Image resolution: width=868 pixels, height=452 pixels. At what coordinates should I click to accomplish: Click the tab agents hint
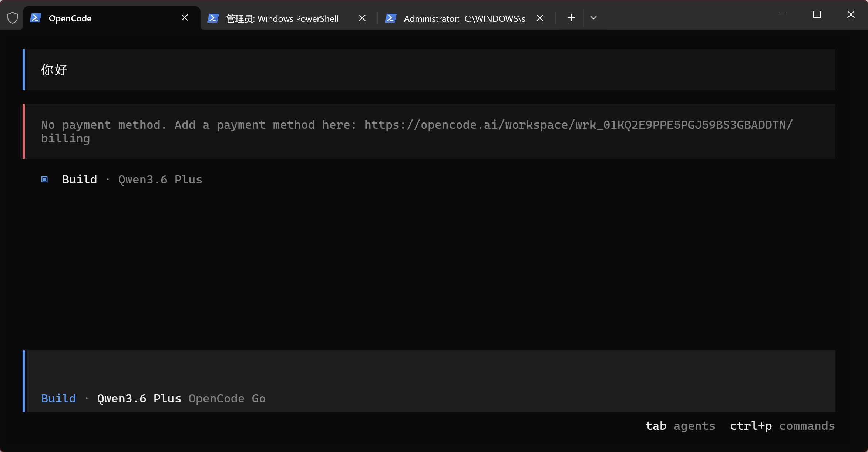pyautogui.click(x=680, y=426)
